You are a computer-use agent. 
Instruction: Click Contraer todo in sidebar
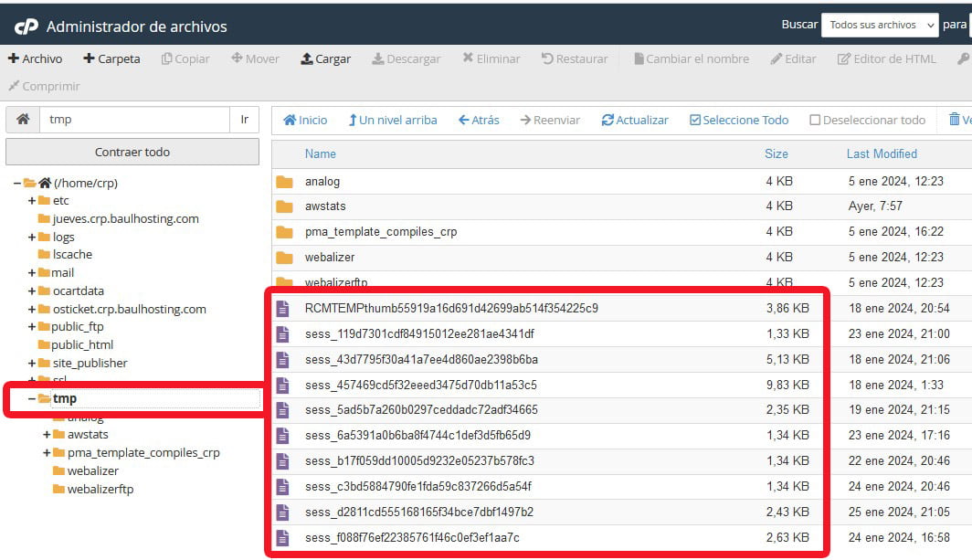click(132, 151)
